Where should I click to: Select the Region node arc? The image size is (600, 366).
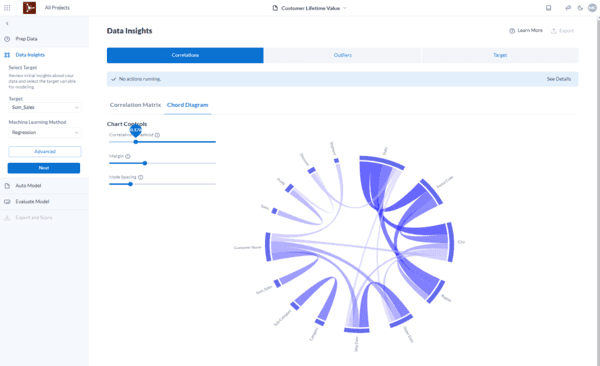436,292
